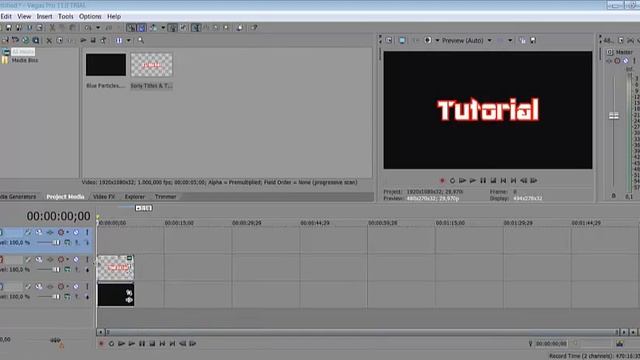Toggle Loop Playback in preview controls

(452, 180)
